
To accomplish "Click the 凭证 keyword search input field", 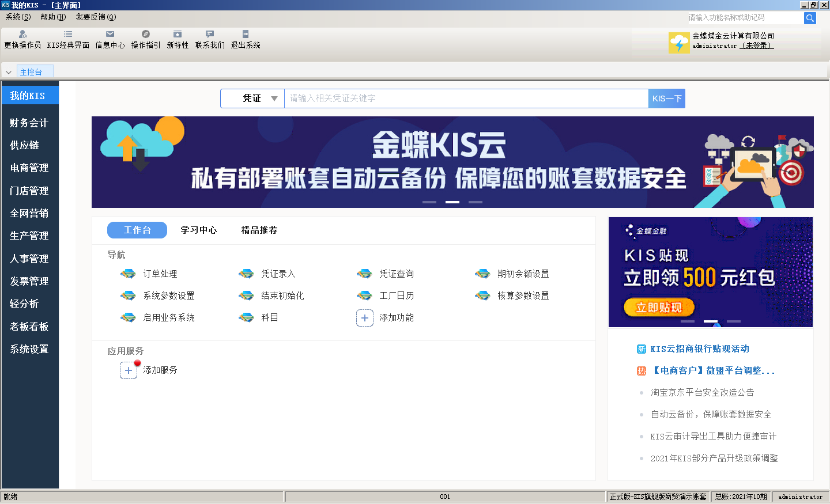I will [466, 98].
